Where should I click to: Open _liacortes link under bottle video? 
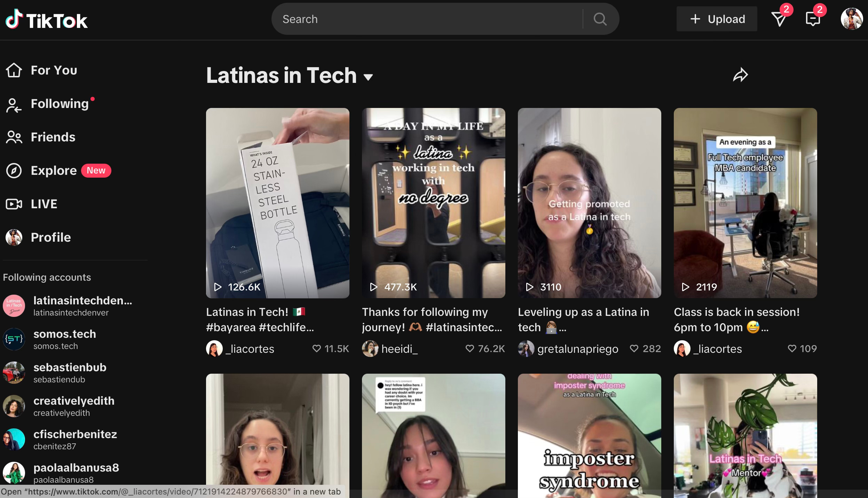point(250,349)
